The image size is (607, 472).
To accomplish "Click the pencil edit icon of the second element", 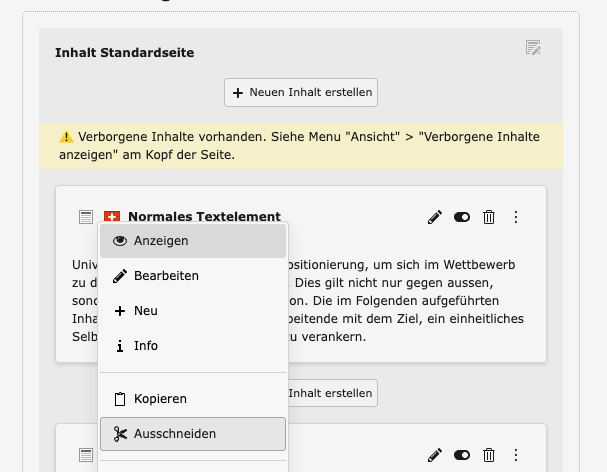I will coord(435,456).
